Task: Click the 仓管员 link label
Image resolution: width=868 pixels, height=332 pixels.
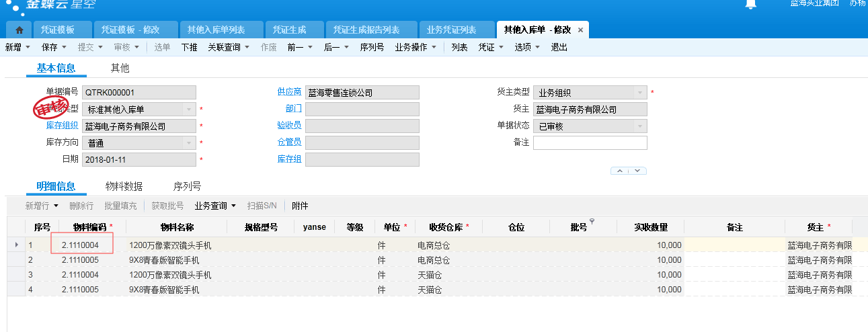Action: coord(289,142)
